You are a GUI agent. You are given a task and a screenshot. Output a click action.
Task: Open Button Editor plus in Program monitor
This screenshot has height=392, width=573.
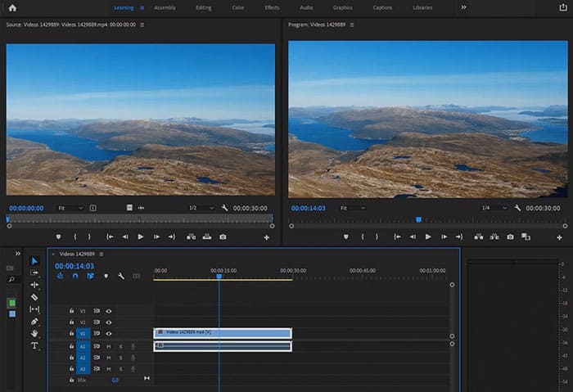(x=559, y=237)
